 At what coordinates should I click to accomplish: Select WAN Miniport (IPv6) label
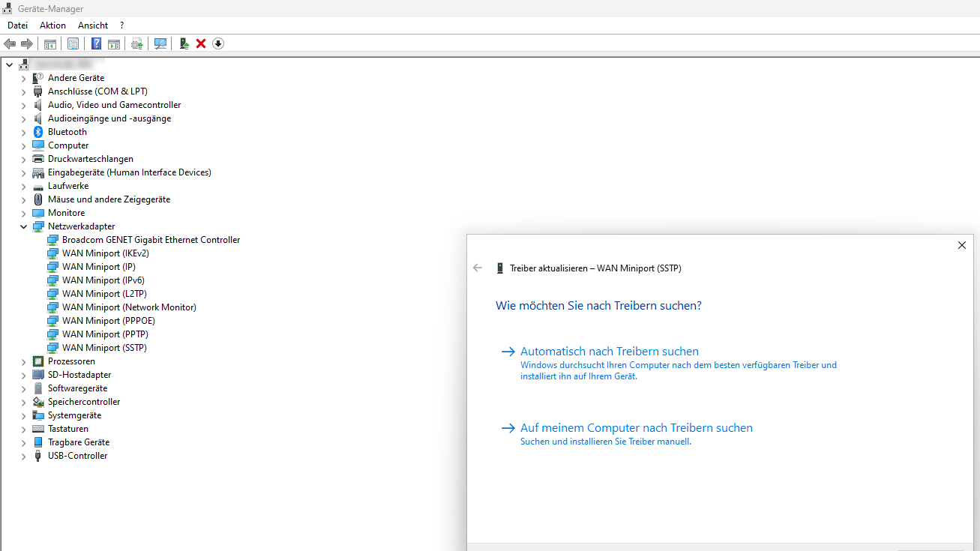[x=103, y=280]
